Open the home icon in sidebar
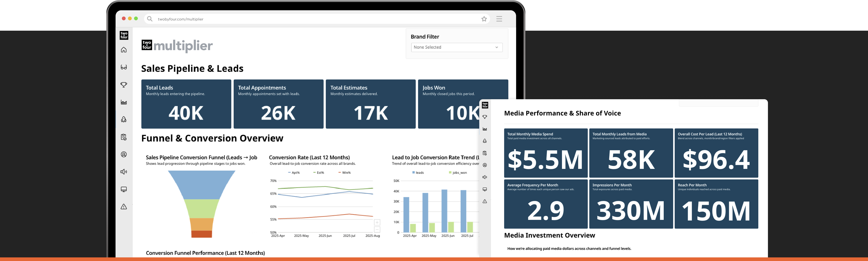The height and width of the screenshot is (261, 868). (x=124, y=50)
